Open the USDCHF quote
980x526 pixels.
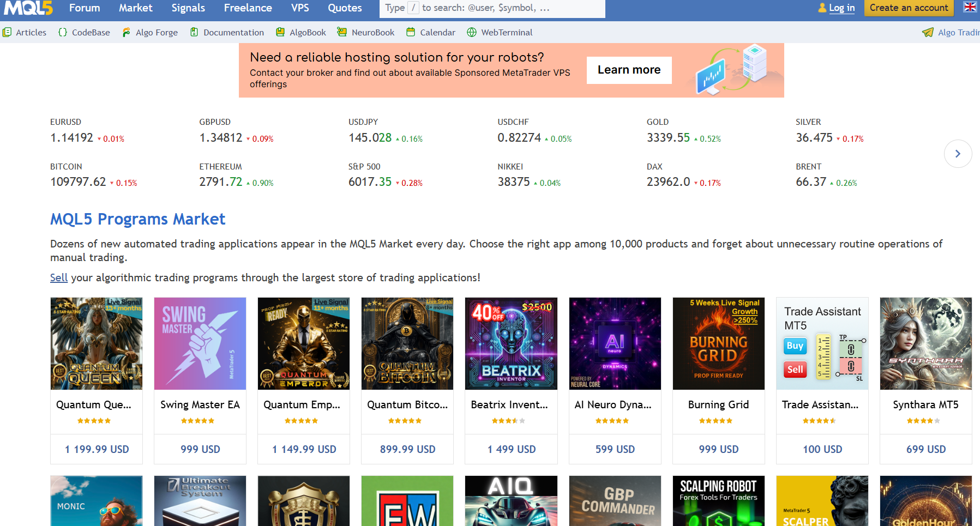(x=534, y=131)
